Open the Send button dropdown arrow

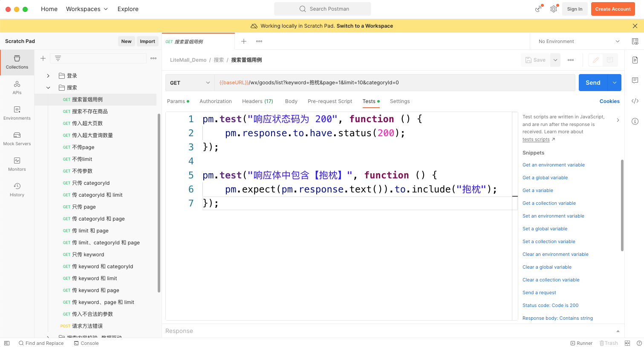tap(614, 83)
